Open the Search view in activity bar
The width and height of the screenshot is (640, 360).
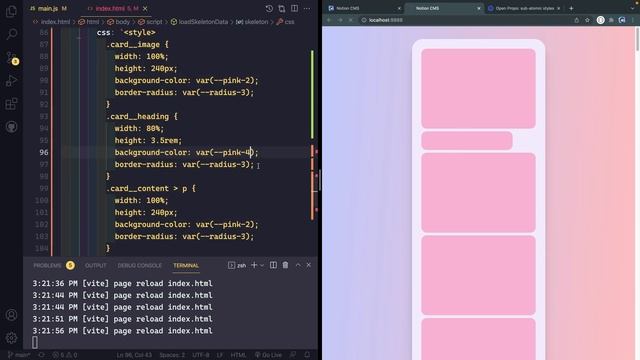coord(11,34)
